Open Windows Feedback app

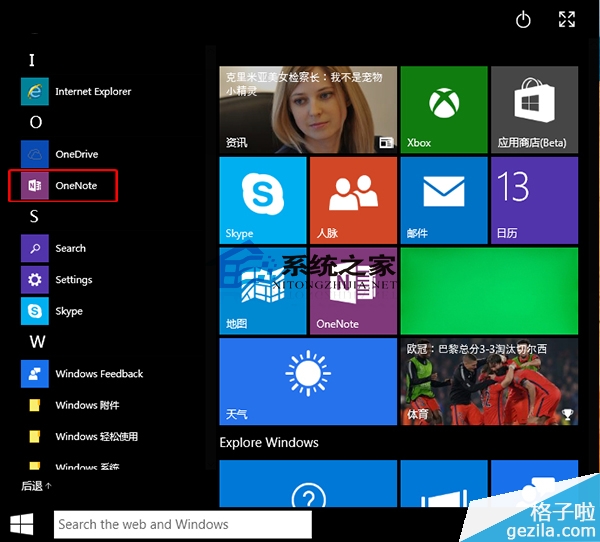pyautogui.click(x=82, y=374)
